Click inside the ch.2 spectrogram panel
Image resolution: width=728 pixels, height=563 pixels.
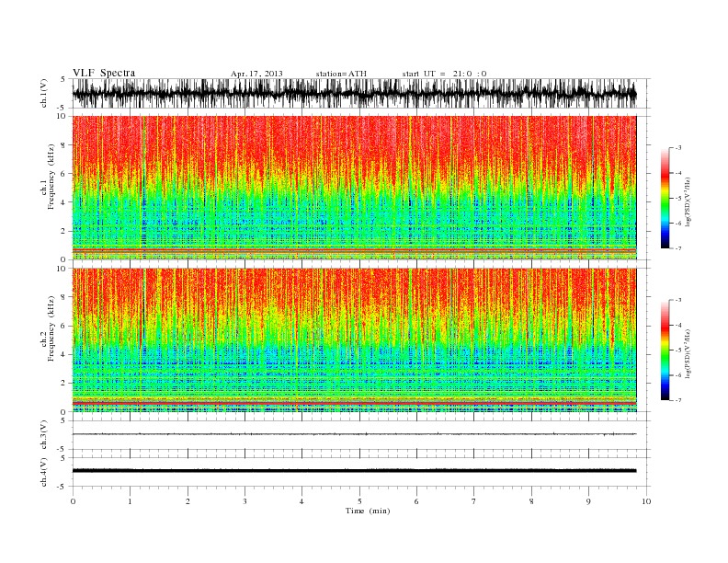[x=354, y=340]
